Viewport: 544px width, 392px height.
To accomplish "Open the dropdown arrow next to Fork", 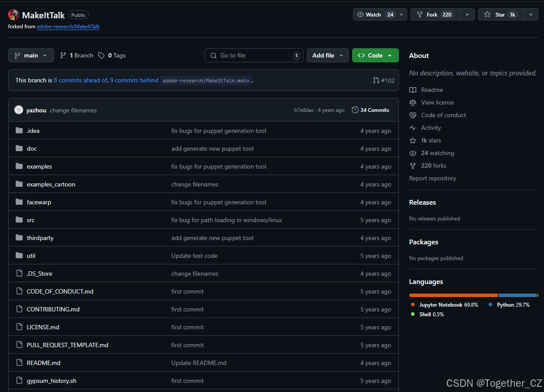I will tap(467, 14).
